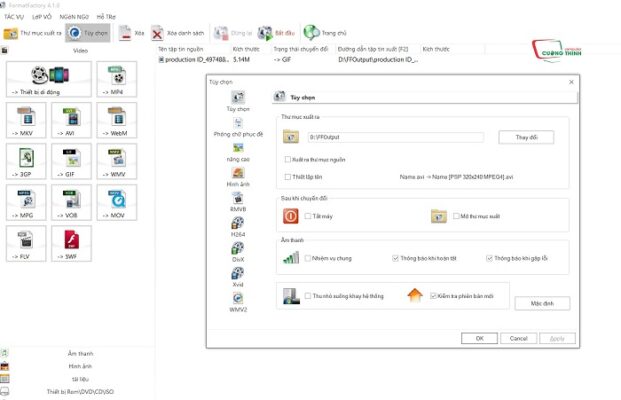The height and width of the screenshot is (400, 621).
Task: Toggle open output folder checkbox
Action: click(x=456, y=216)
